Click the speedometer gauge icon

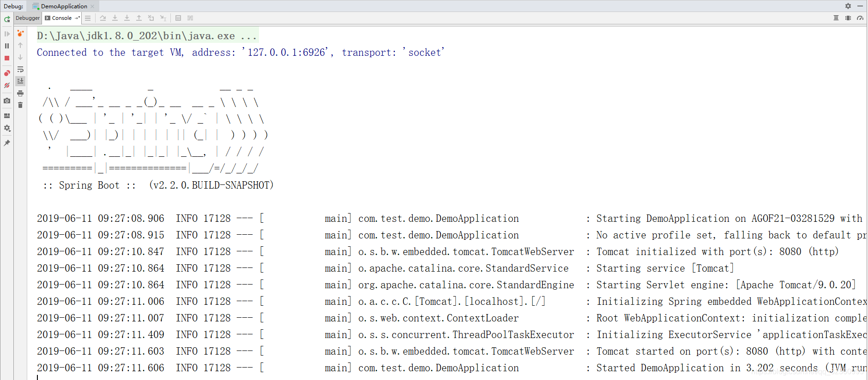[x=860, y=18]
